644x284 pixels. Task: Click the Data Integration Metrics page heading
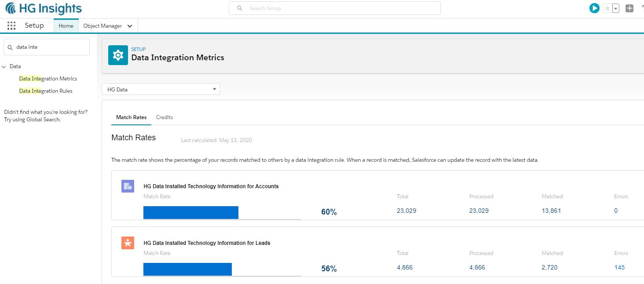(x=178, y=58)
